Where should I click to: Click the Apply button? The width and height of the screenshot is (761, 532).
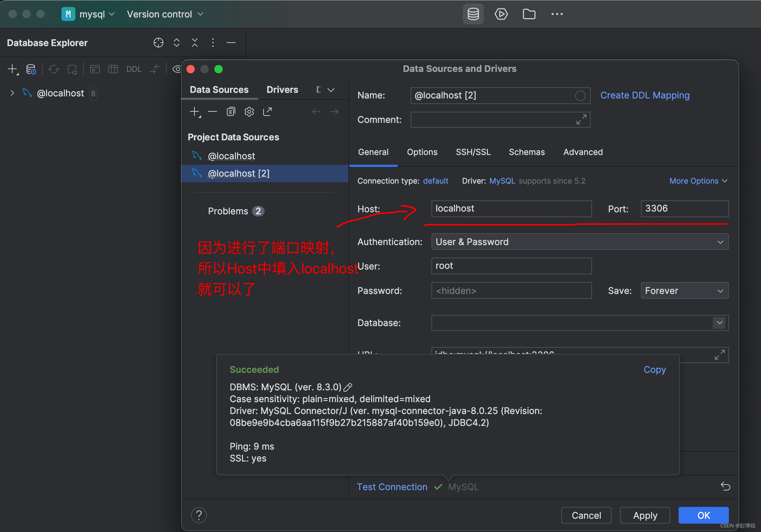645,515
